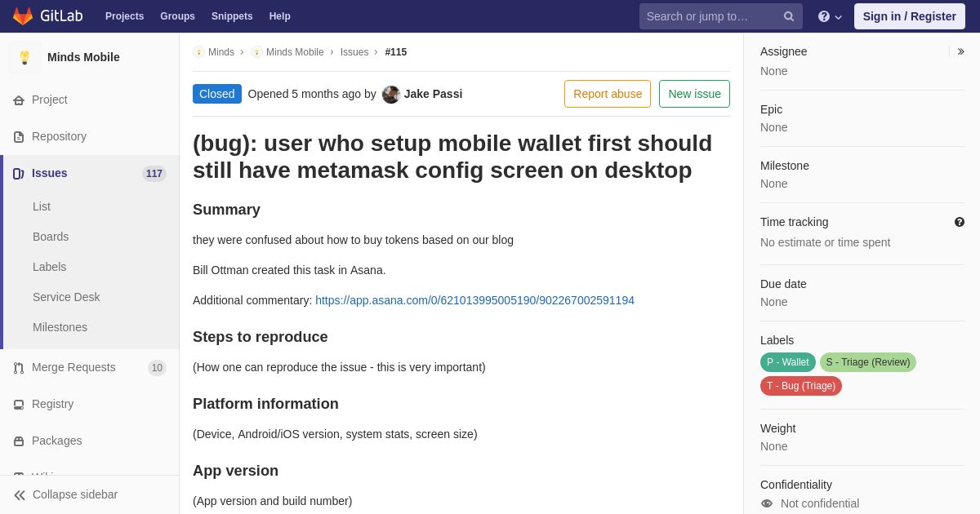
Task: Click the Report abuse button
Action: click(608, 94)
